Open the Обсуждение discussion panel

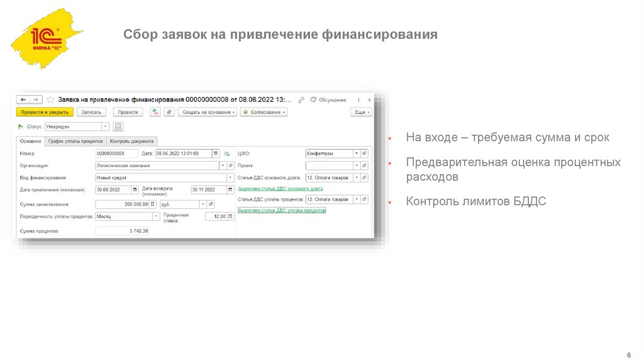[328, 100]
